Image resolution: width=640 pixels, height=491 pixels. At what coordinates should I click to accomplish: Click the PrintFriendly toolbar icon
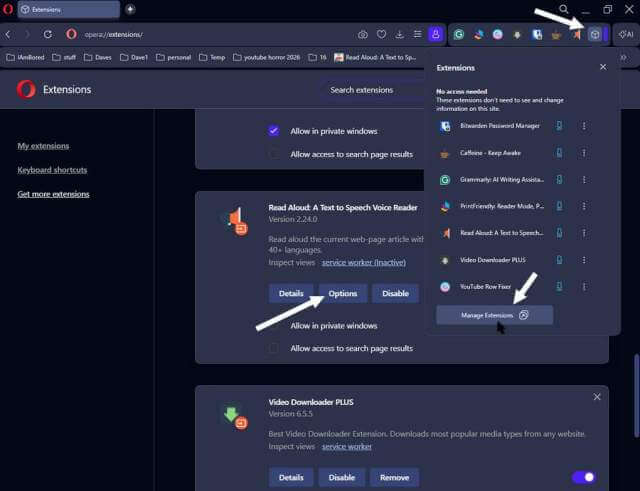click(x=478, y=35)
